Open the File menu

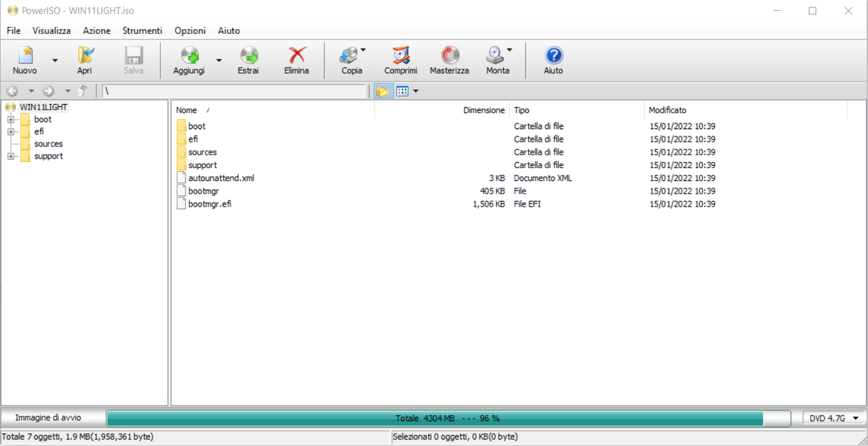click(x=14, y=31)
